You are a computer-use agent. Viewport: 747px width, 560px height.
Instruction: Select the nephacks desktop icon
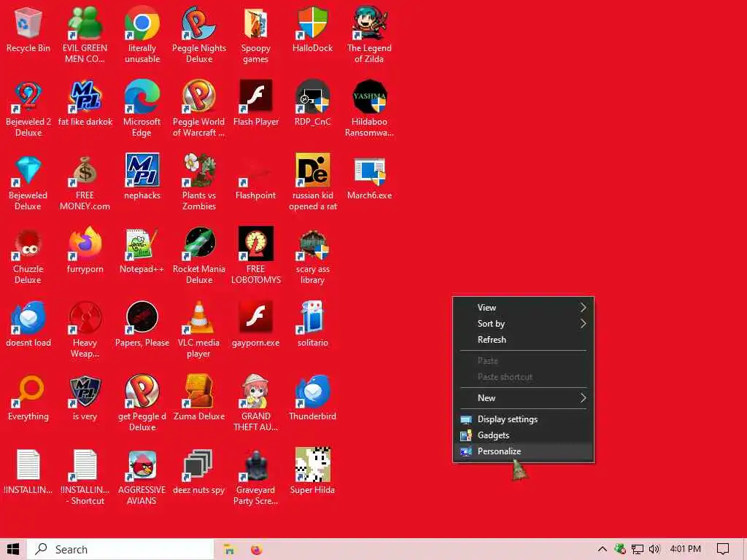[142, 170]
